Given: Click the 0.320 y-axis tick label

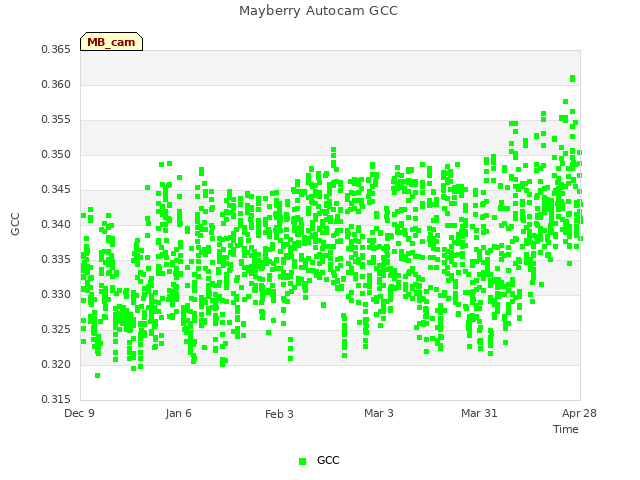Looking at the screenshot, I should (x=56, y=364).
